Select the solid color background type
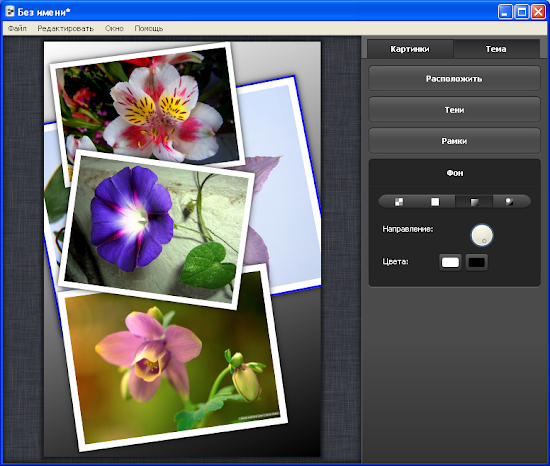Screen dimensions: 550x466 [435, 202]
